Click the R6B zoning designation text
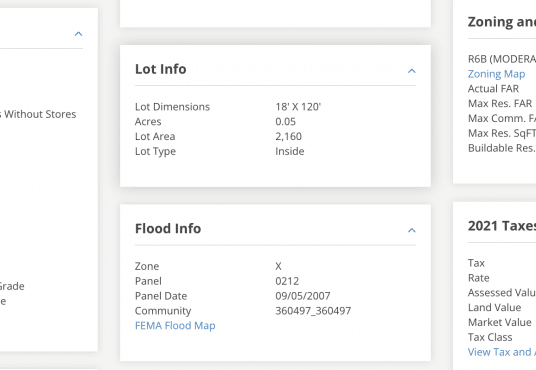 (x=502, y=59)
